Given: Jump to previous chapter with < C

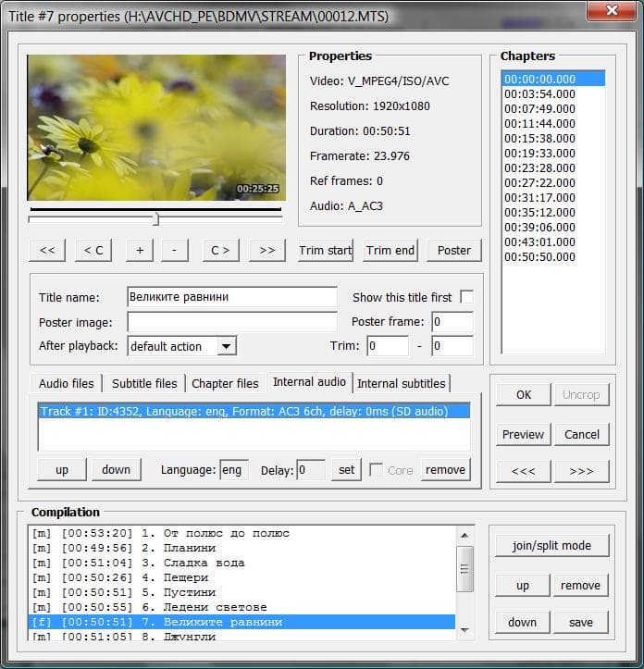Looking at the screenshot, I should tap(93, 250).
